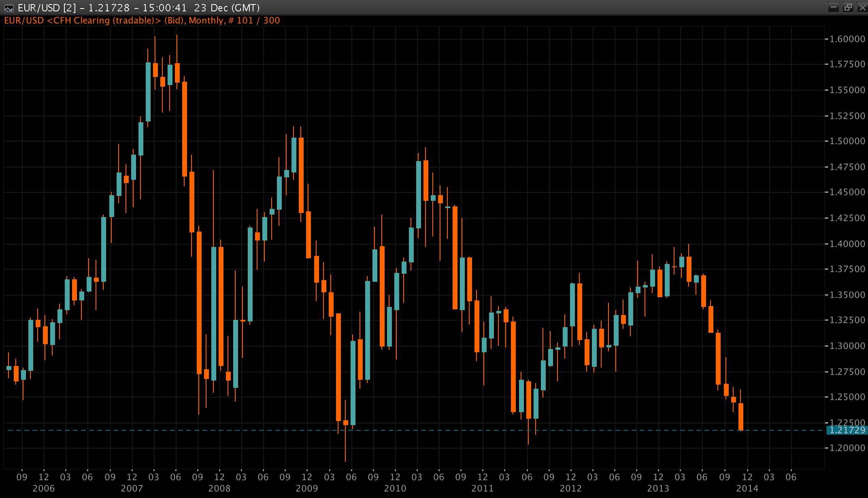Select the 1.20000 price axis label
Viewport: 868px width, 498px height.
847,448
